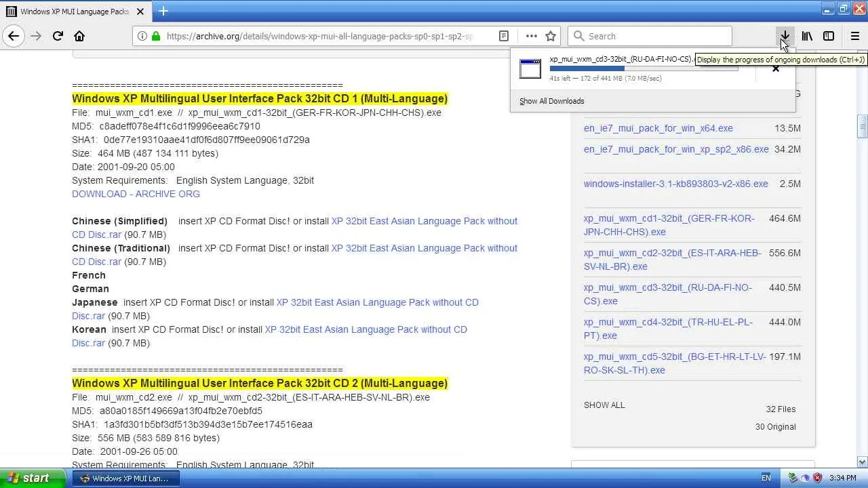The width and height of the screenshot is (868, 488).
Task: Click the 3:34 PM system clock
Action: (x=843, y=478)
